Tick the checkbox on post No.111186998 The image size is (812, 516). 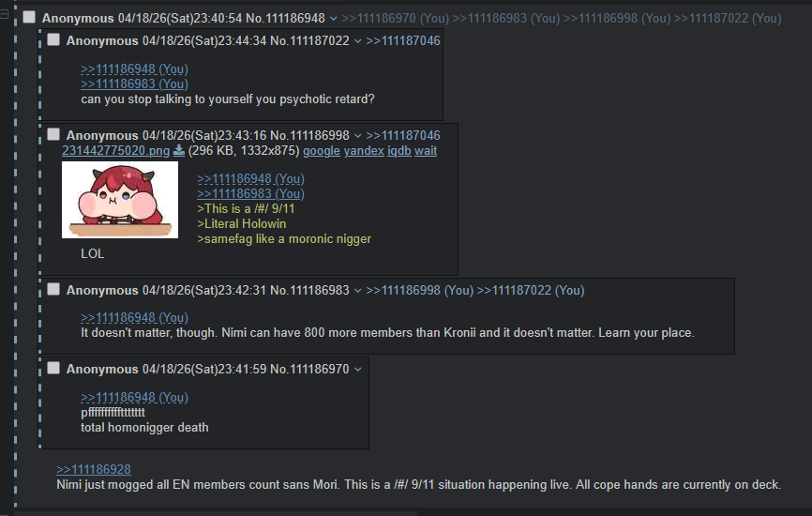point(53,134)
